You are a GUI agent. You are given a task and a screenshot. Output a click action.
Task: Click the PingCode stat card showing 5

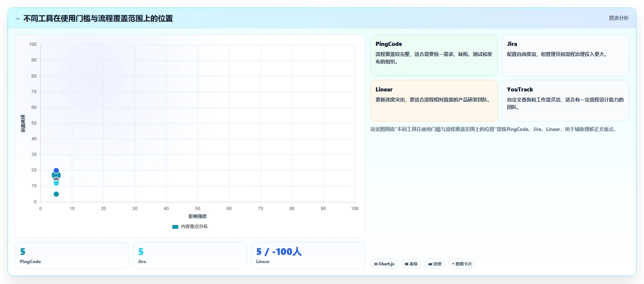tap(72, 255)
